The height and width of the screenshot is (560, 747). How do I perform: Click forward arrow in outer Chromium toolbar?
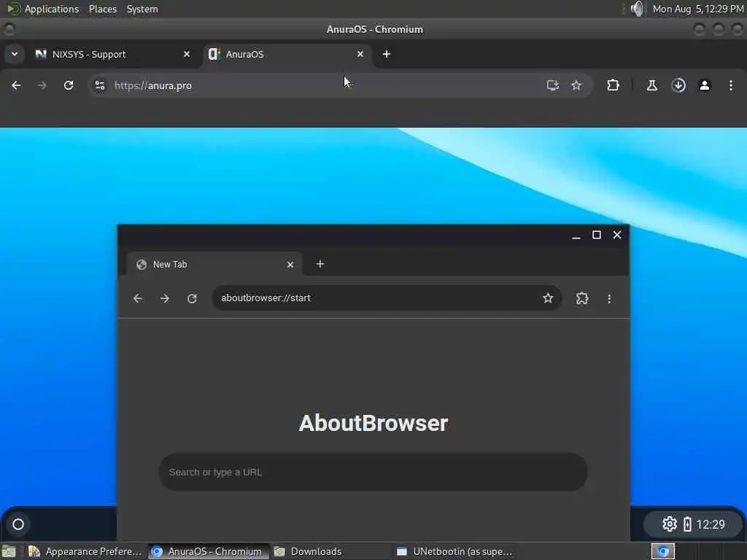42,85
